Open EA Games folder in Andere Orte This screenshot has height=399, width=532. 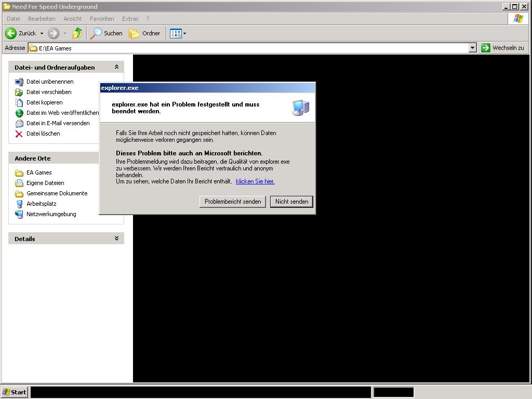(x=39, y=172)
